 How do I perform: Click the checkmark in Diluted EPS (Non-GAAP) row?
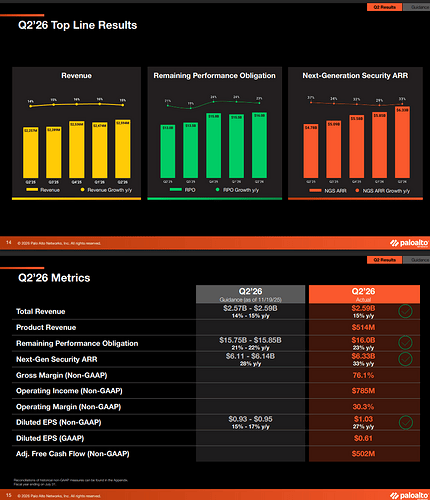tap(405, 422)
